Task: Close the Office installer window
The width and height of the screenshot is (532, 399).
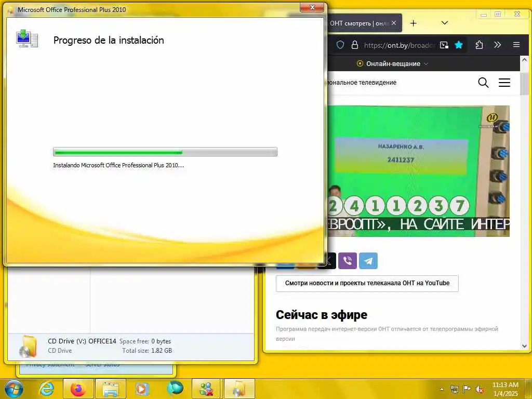Action: click(x=312, y=7)
